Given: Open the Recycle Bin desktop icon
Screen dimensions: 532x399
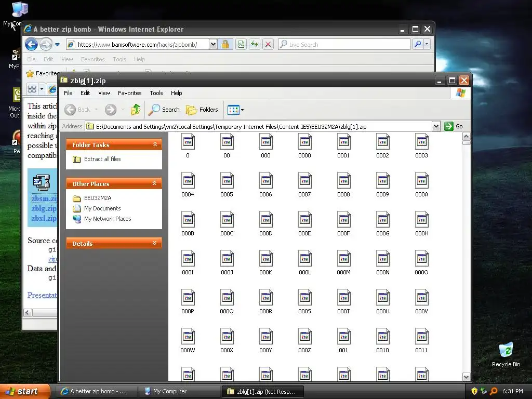Looking at the screenshot, I should tap(506, 354).
